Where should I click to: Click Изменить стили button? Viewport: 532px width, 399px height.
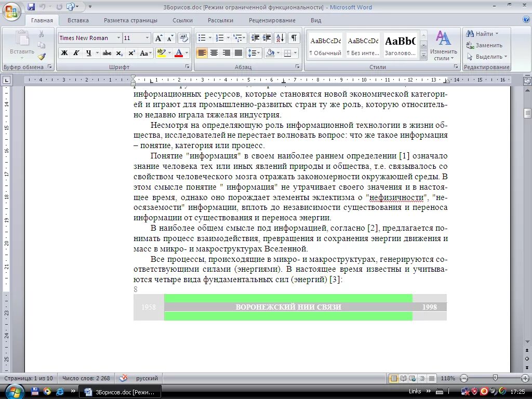444,46
